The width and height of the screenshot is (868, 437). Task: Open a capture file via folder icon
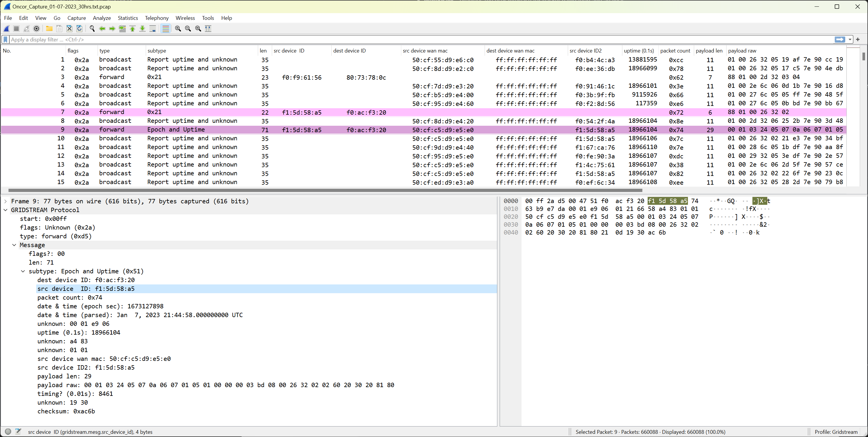49,29
